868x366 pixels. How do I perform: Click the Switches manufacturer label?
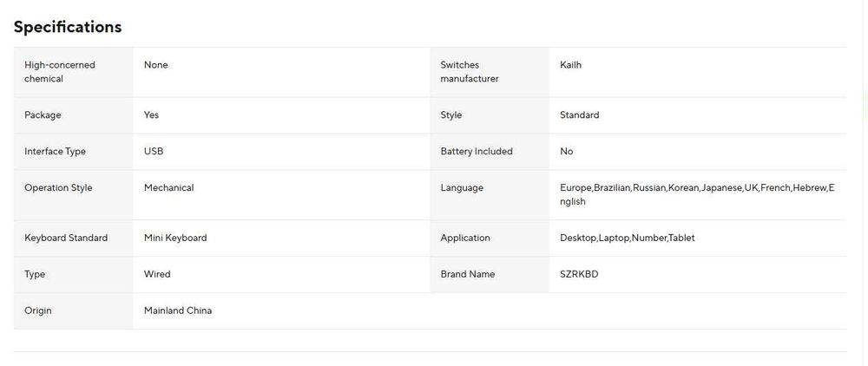(470, 72)
